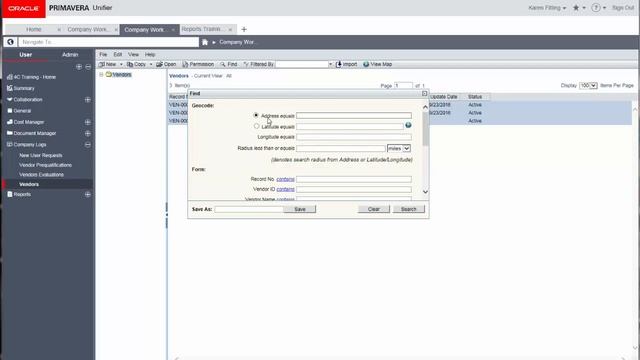The width and height of the screenshot is (640, 360).
Task: Click the Save As input field
Action: (x=249, y=209)
